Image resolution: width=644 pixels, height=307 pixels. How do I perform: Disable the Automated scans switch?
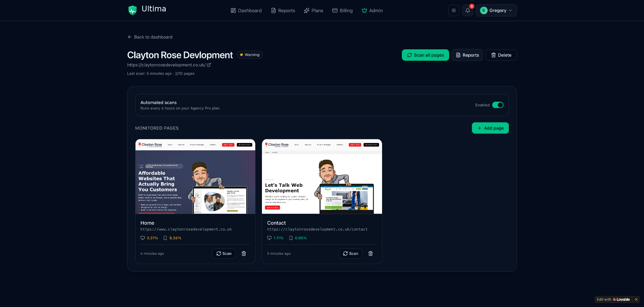(498, 105)
